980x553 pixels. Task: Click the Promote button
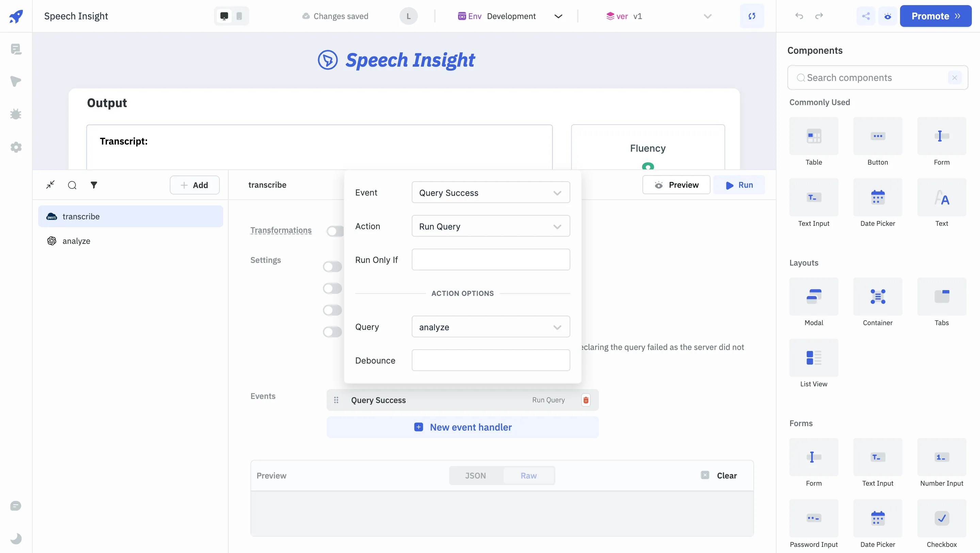click(935, 16)
